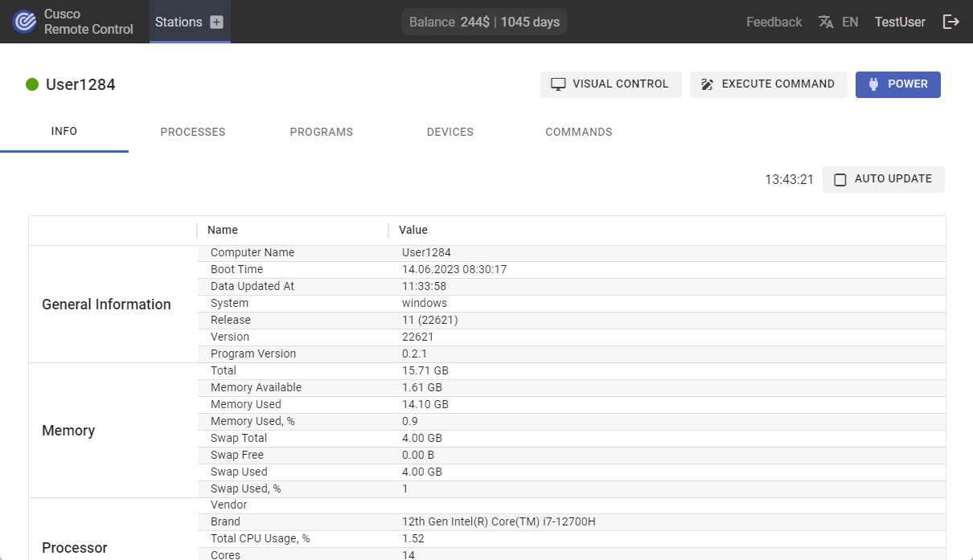Screen dimensions: 973x560
Task: Click the logout icon in header
Action: tap(951, 22)
